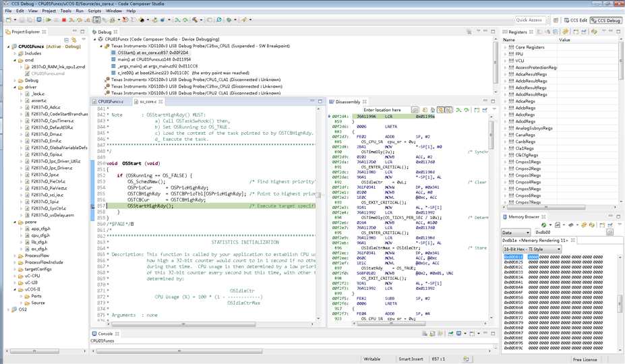Open the Scripts menu
This screenshot has height=364, width=625.
94,11
